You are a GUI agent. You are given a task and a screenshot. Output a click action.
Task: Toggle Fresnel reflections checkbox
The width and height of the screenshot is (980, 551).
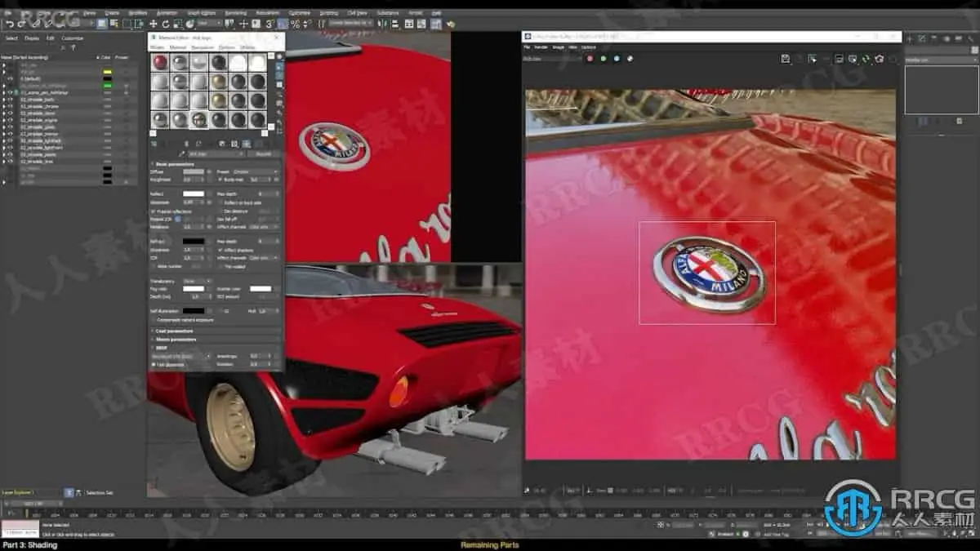pos(153,211)
